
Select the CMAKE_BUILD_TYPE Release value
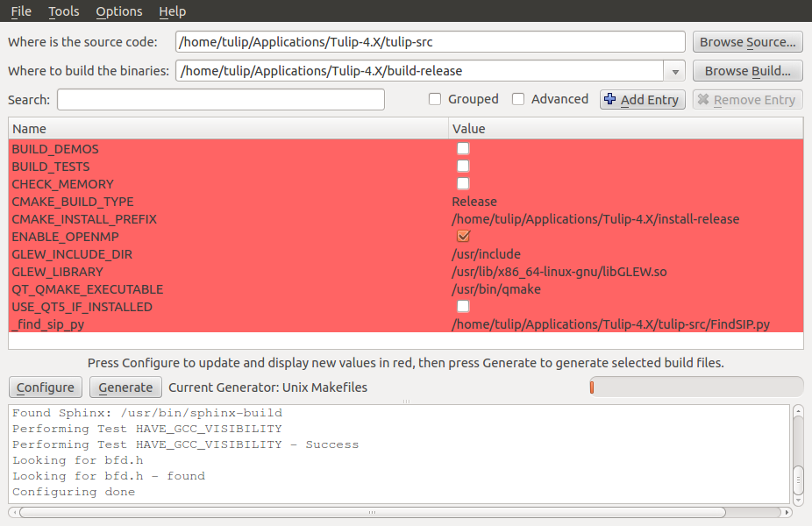[x=474, y=202]
